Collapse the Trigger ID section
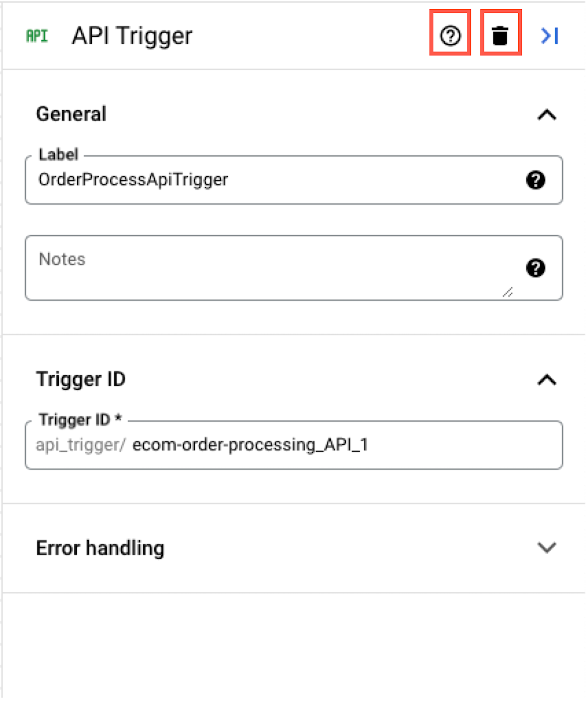Screen dimensions: 588x702 (546, 379)
